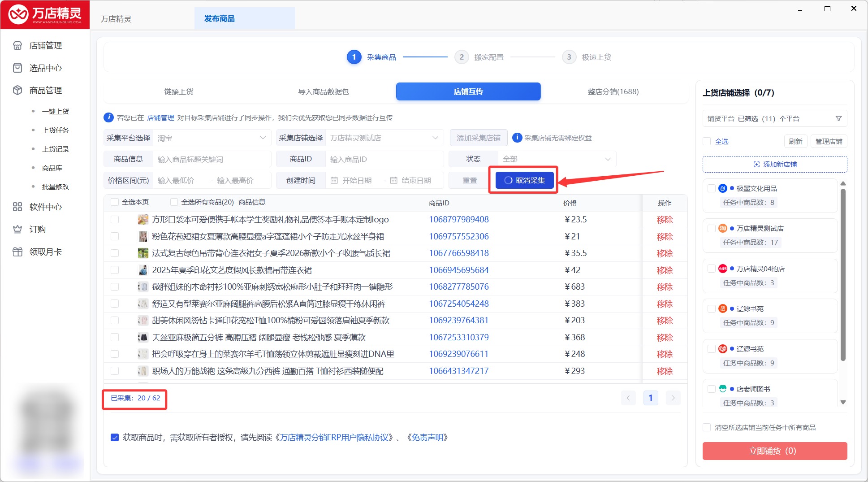Click calendar icon beside 结束日期
The width and height of the screenshot is (868, 482).
coord(393,180)
